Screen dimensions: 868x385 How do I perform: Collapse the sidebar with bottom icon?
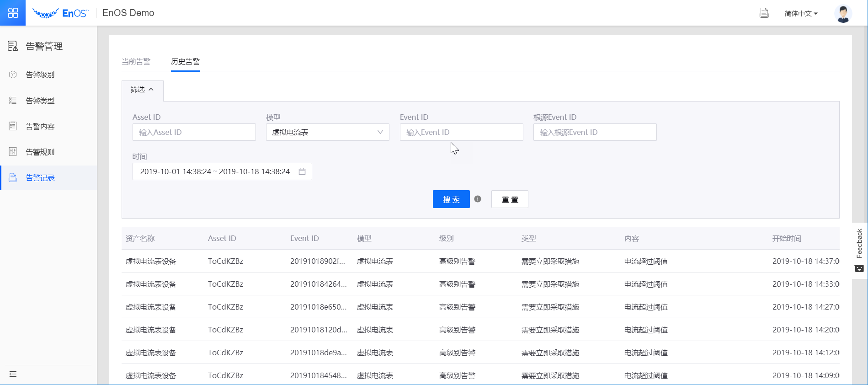13,374
